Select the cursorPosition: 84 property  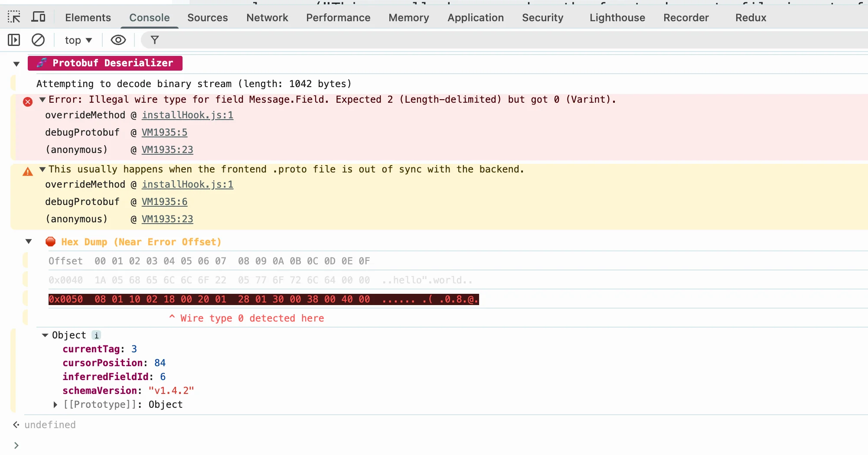114,363
